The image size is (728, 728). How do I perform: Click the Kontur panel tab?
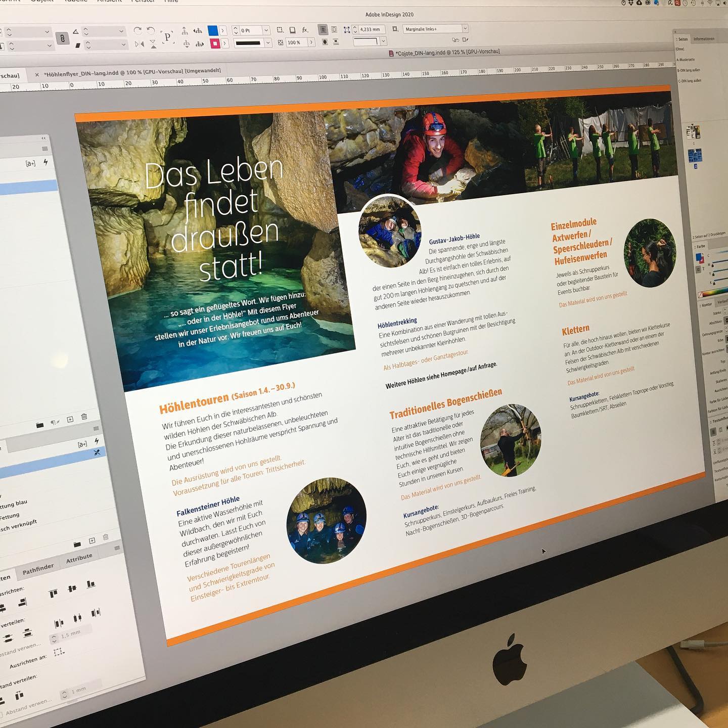[707, 304]
